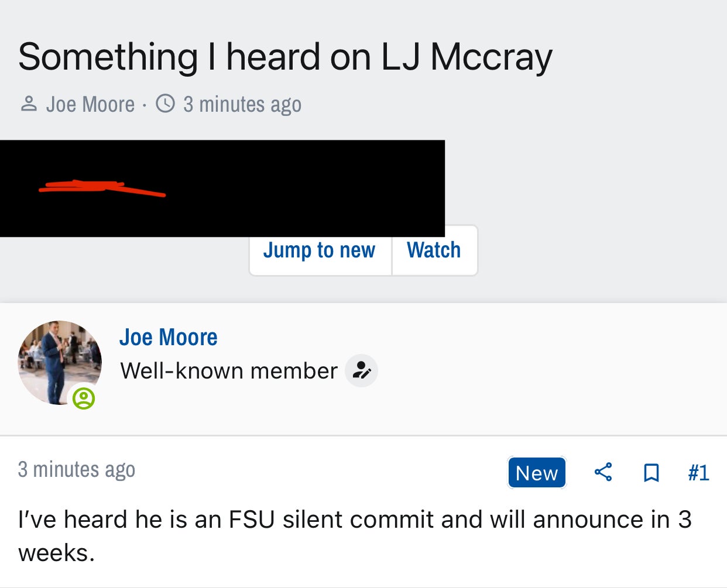The width and height of the screenshot is (727, 588).
Task: Click the green online status indicator
Action: (84, 398)
